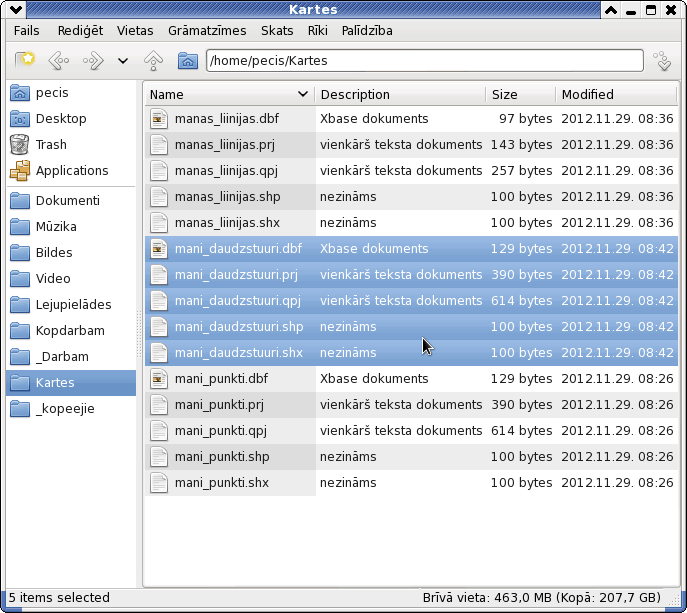Open the _kopeejie folder shortcut
This screenshot has height=613, width=687.
[x=71, y=409]
